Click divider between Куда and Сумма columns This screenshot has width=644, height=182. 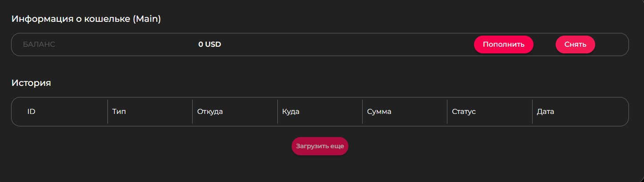tap(362, 112)
